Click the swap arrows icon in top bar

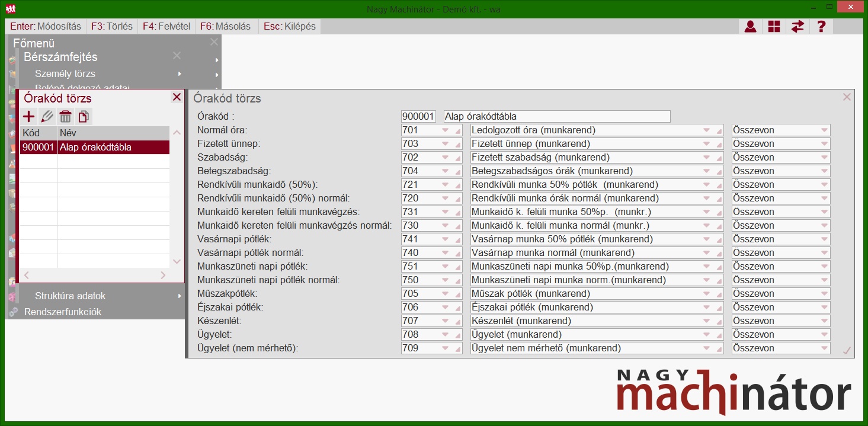click(x=798, y=27)
